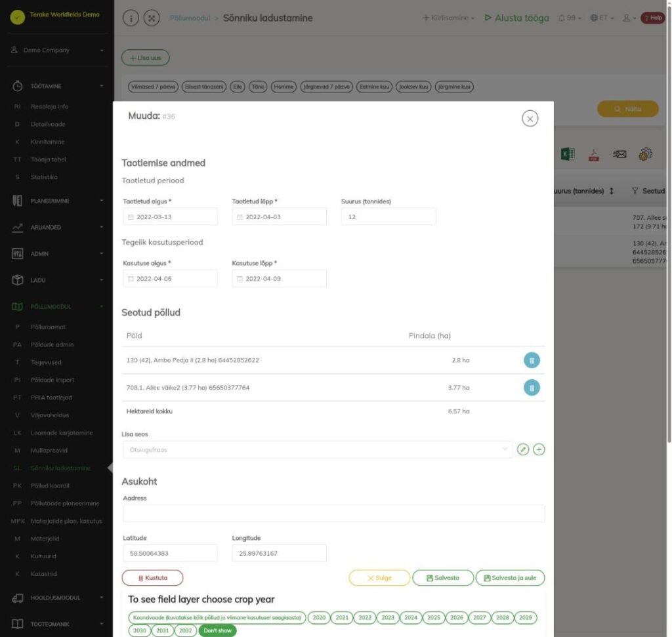Click the Latitude input field
This screenshot has height=637, width=672.
(170, 554)
